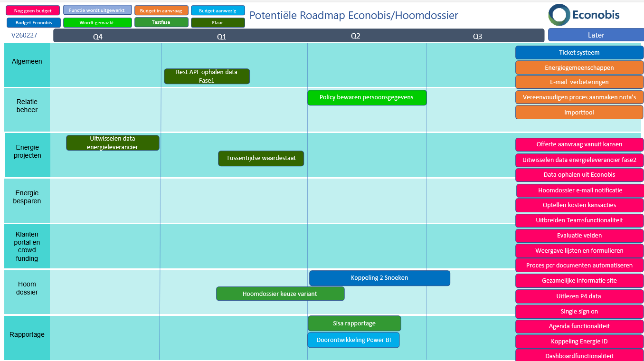
Task: Open 'Doorontwikkeling Power BI' item
Action: pos(353,340)
